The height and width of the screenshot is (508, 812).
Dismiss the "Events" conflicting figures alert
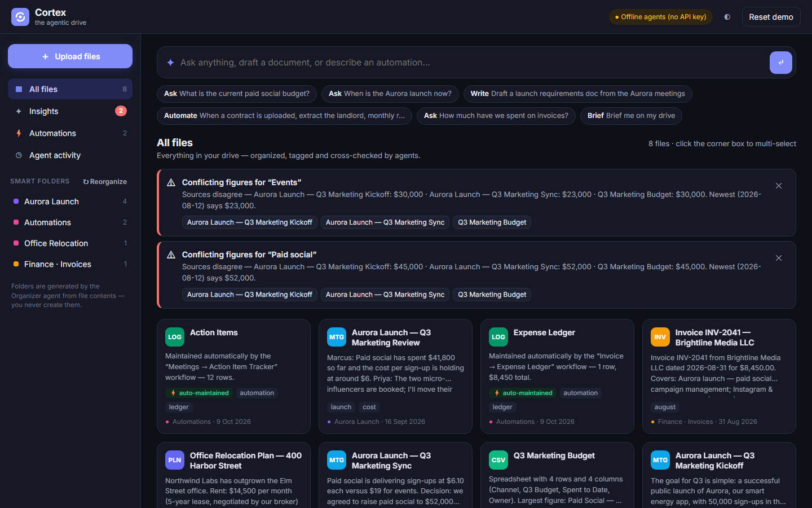point(779,186)
